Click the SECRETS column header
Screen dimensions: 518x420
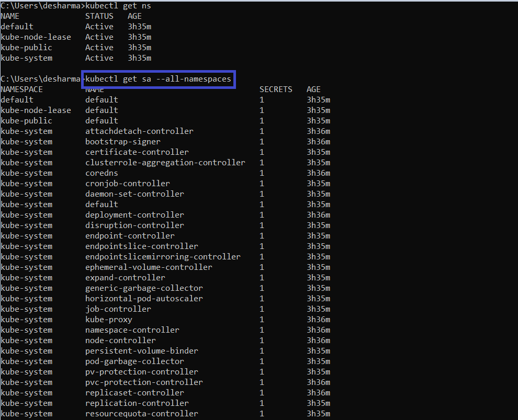point(276,89)
